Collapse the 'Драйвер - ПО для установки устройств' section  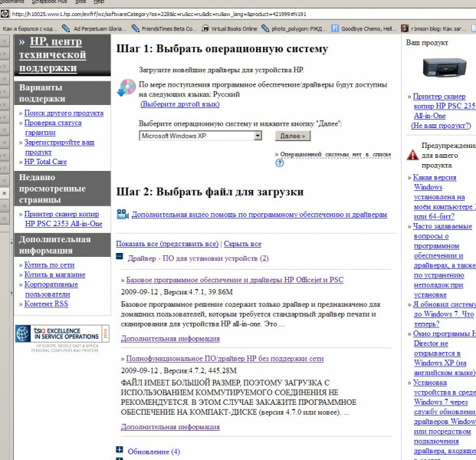tap(120, 257)
